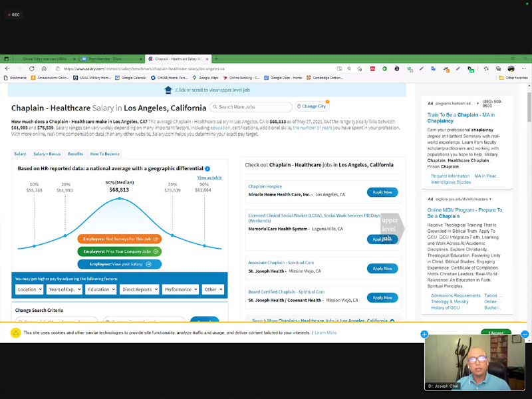Open the browser profile avatar
The width and height of the screenshot is (532, 399).
click(511, 68)
